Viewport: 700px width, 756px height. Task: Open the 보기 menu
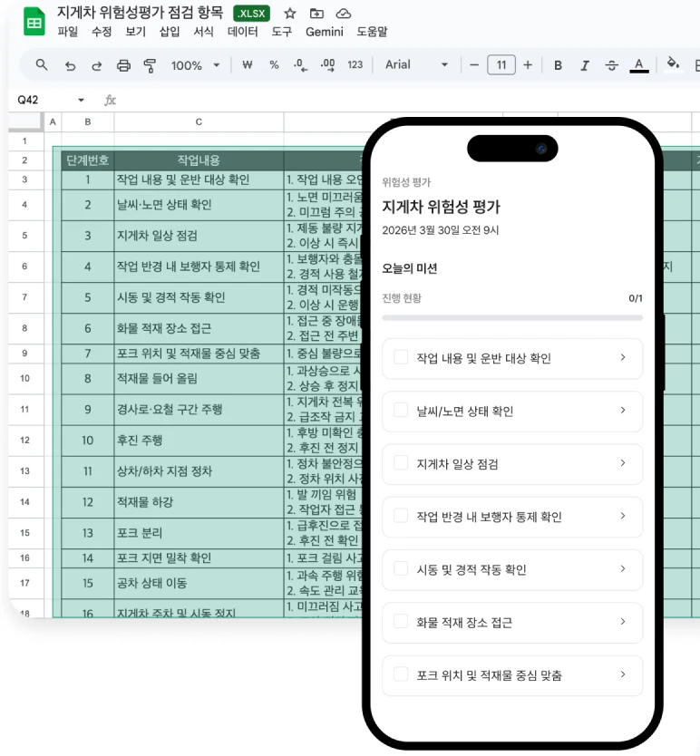tap(136, 32)
